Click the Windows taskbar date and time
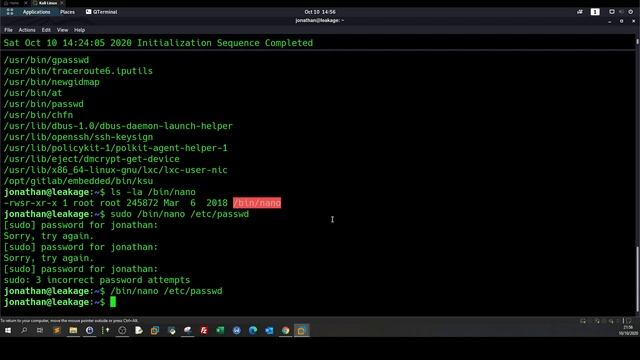 pos(628,331)
